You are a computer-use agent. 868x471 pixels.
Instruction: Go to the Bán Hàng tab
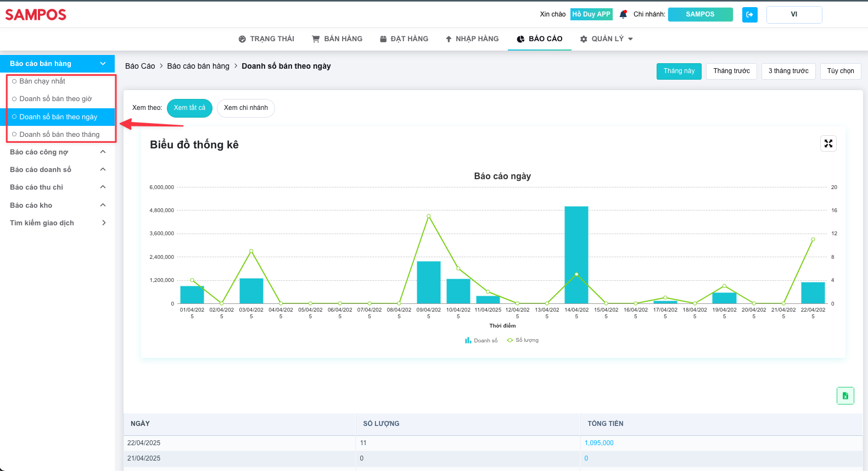click(337, 39)
